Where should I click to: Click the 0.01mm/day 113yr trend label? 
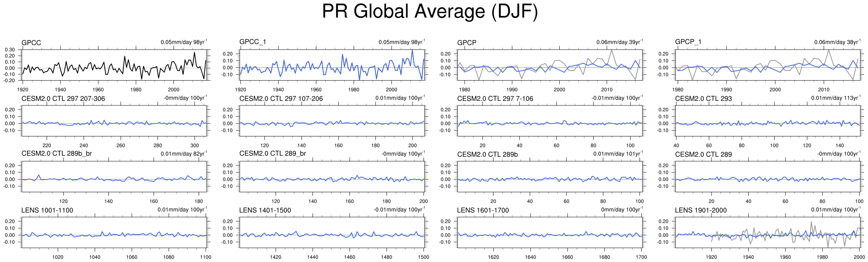pos(835,98)
